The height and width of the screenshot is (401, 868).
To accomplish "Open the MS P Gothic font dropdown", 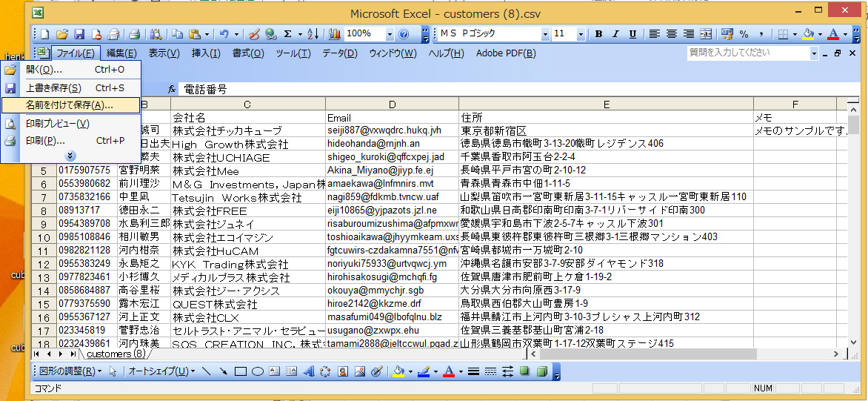I will click(x=545, y=34).
